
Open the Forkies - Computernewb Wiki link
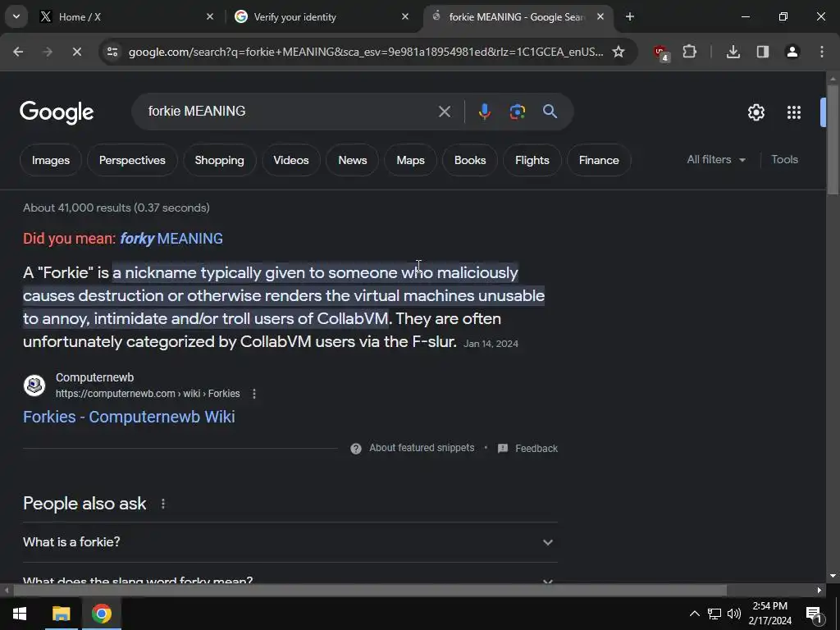point(129,417)
